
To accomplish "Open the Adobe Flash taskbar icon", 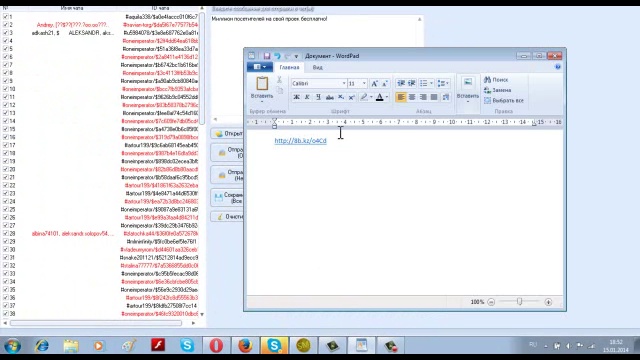I will click(158, 345).
